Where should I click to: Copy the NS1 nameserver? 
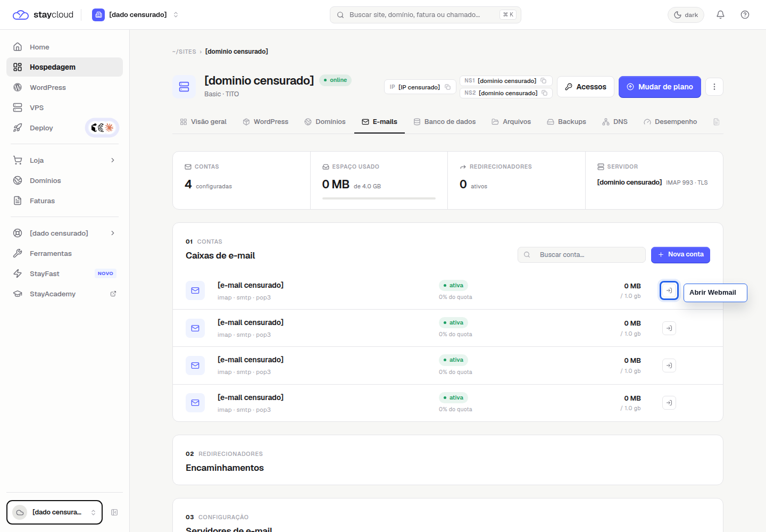544,81
